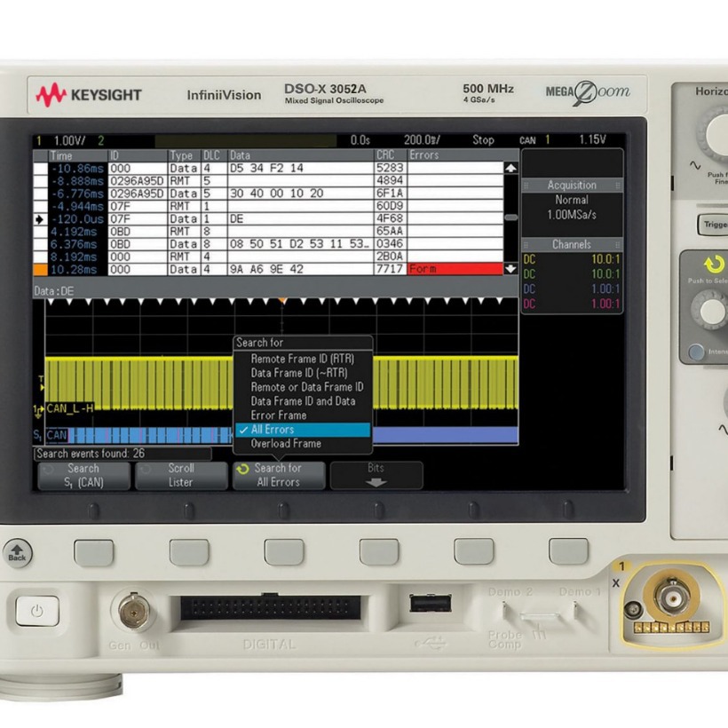The height and width of the screenshot is (728, 728).
Task: Tap the MegaZoom logo badge
Action: click(x=588, y=92)
